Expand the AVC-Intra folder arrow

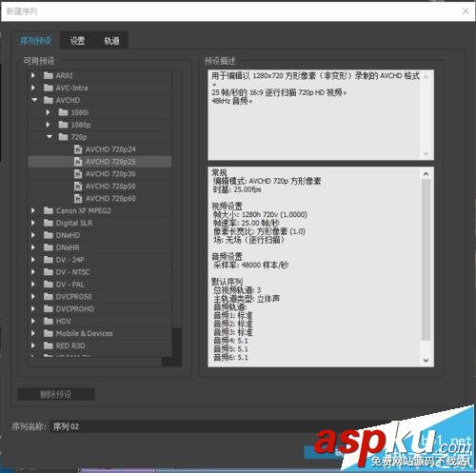pyautogui.click(x=33, y=88)
